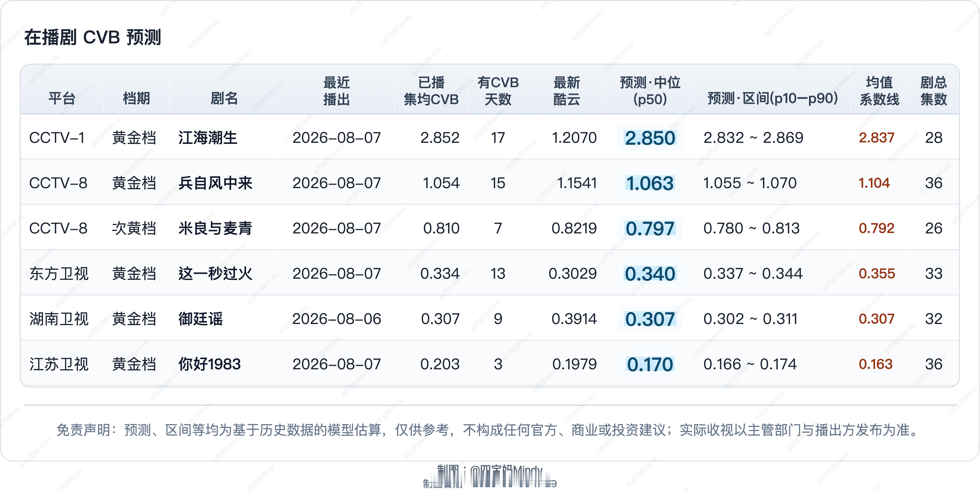Select drama name 御廷谣
The image size is (980, 491).
(200, 319)
